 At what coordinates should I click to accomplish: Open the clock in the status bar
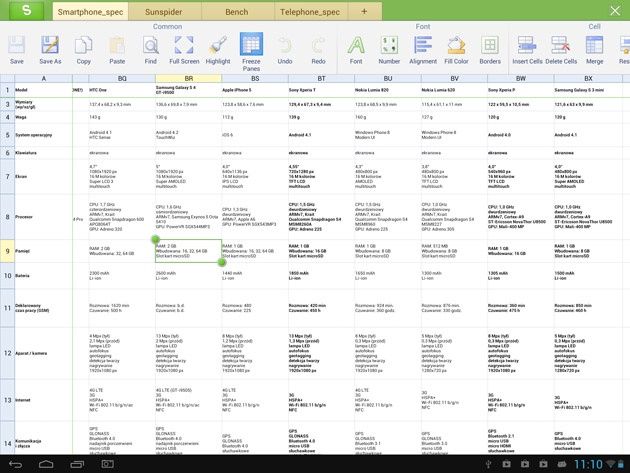tap(588, 465)
